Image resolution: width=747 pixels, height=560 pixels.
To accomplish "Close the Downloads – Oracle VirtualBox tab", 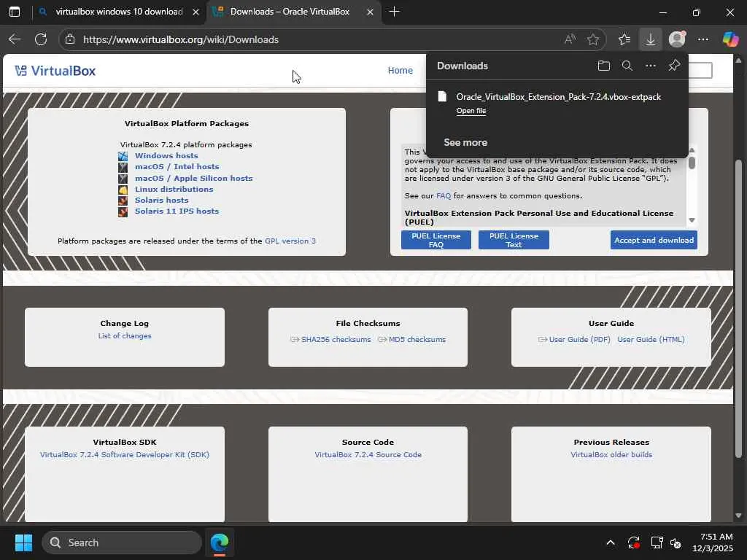I will [370, 12].
